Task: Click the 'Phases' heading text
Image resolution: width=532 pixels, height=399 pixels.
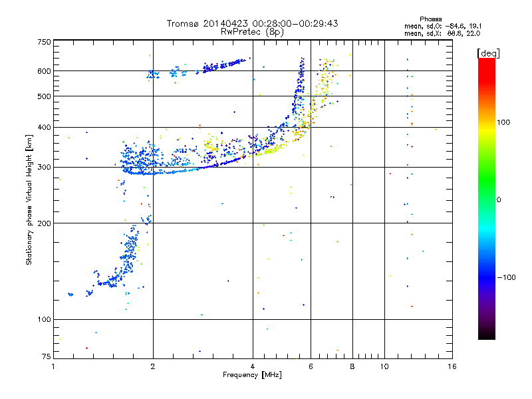Action: (430, 19)
